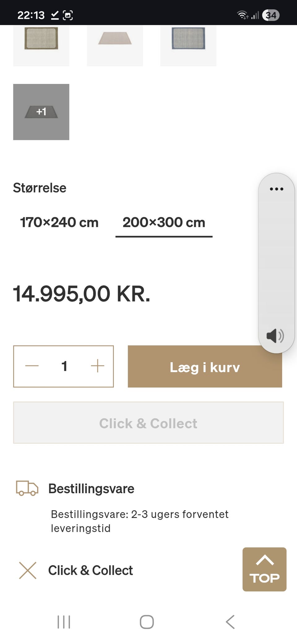Tap the greyed-out Click & Collect button
Screen dimensions: 297x644
tap(148, 423)
